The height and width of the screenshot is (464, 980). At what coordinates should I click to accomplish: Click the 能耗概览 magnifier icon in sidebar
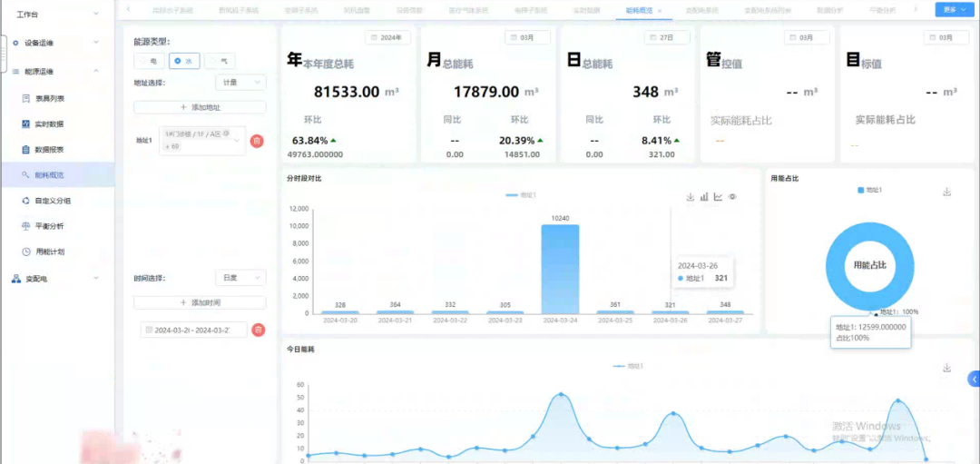[x=25, y=175]
